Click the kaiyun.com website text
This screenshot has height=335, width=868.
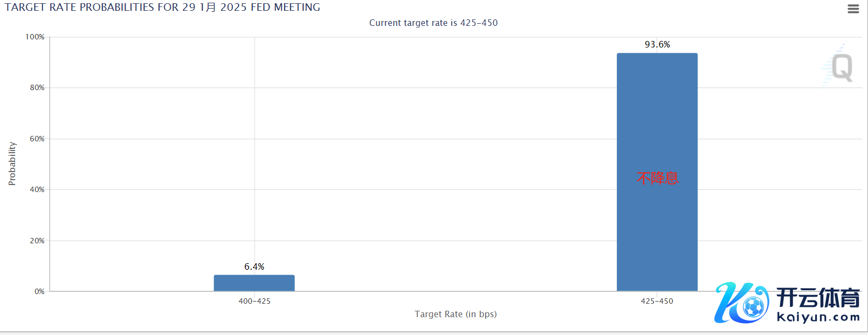pyautogui.click(x=818, y=317)
